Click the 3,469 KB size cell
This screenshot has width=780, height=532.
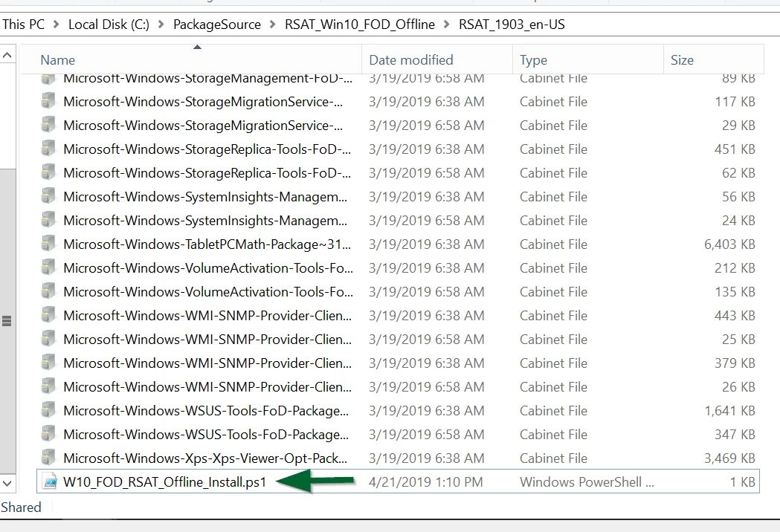point(729,458)
